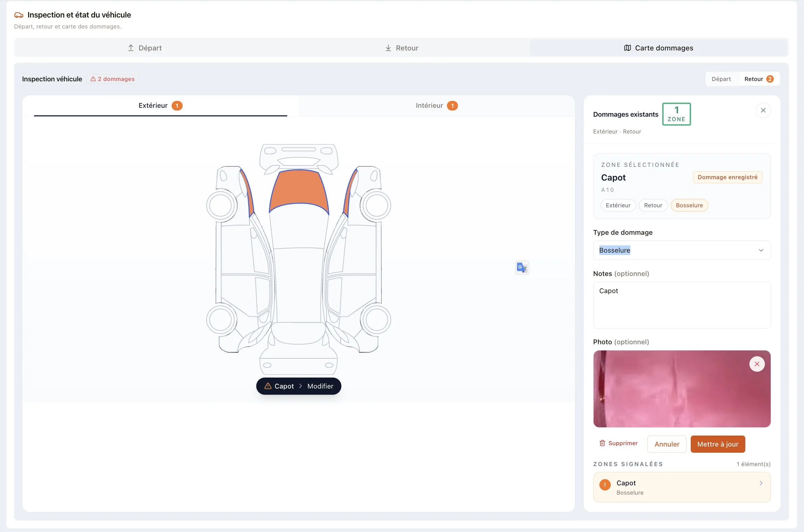Toggle the Bosselure tag chip
Viewport: 804px width, 532px height.
point(689,205)
